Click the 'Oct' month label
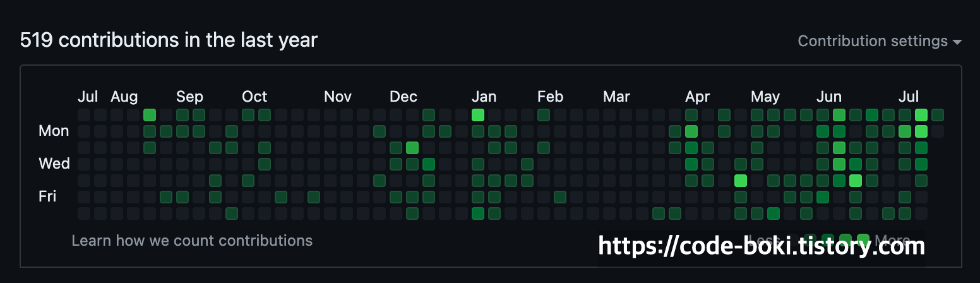The width and height of the screenshot is (980, 283). pyautogui.click(x=254, y=97)
